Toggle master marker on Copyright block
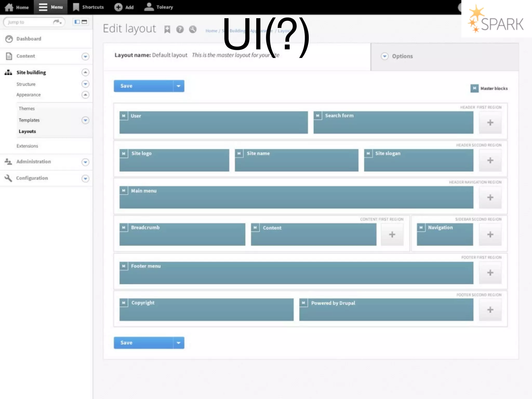 [124, 303]
